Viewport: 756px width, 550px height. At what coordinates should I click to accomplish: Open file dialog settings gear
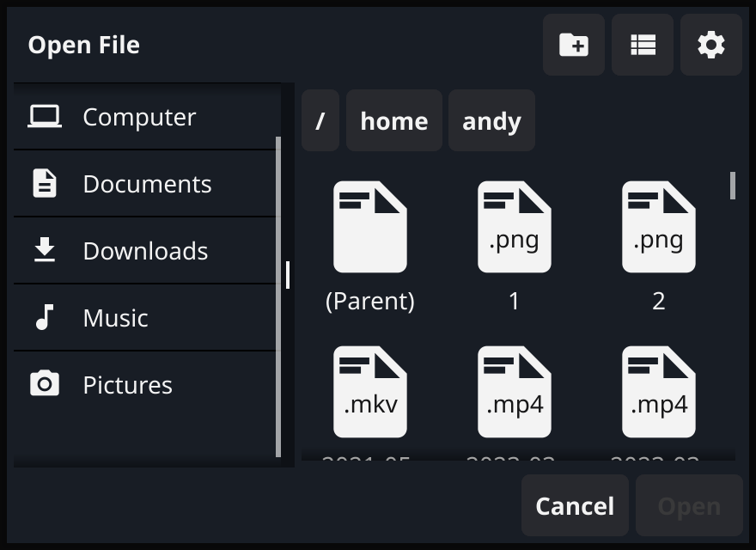[x=711, y=45]
